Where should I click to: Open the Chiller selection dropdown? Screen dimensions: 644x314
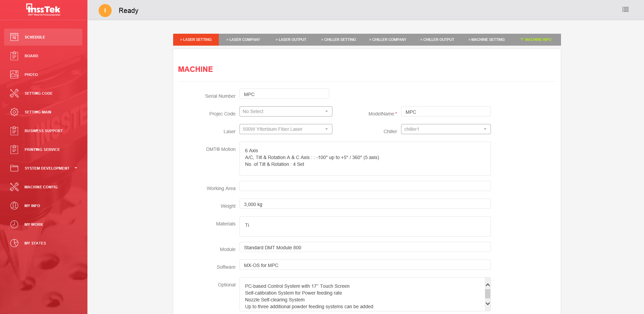[446, 129]
